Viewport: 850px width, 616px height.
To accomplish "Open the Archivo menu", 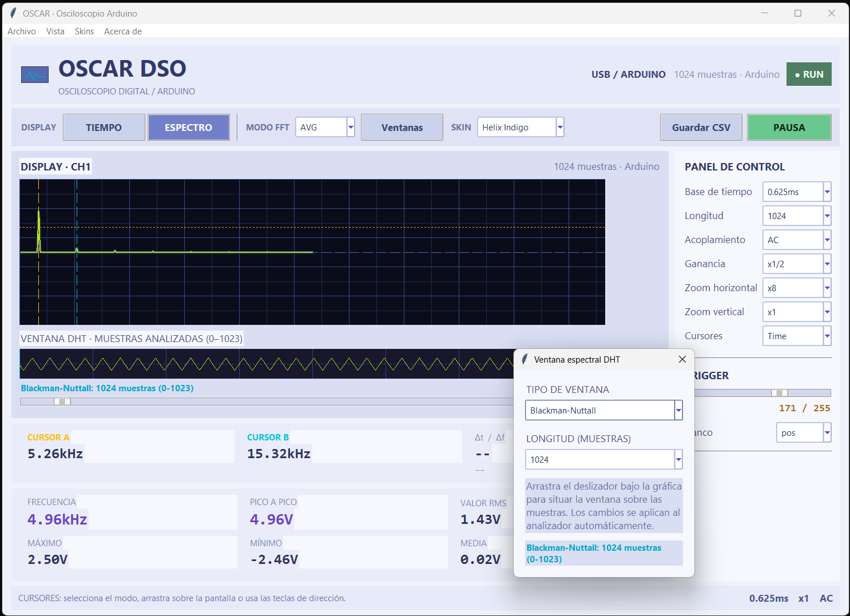I will (22, 31).
